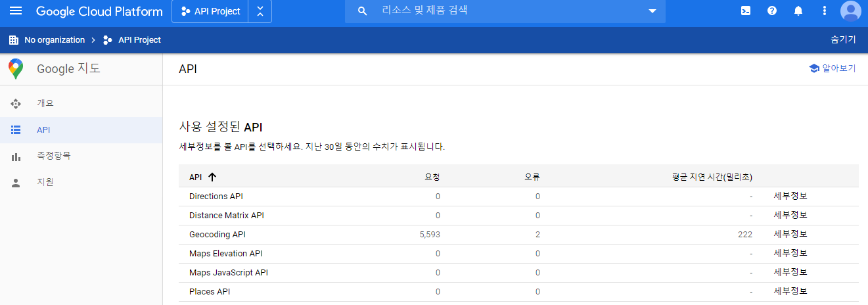Click the organization building icon

click(13, 40)
